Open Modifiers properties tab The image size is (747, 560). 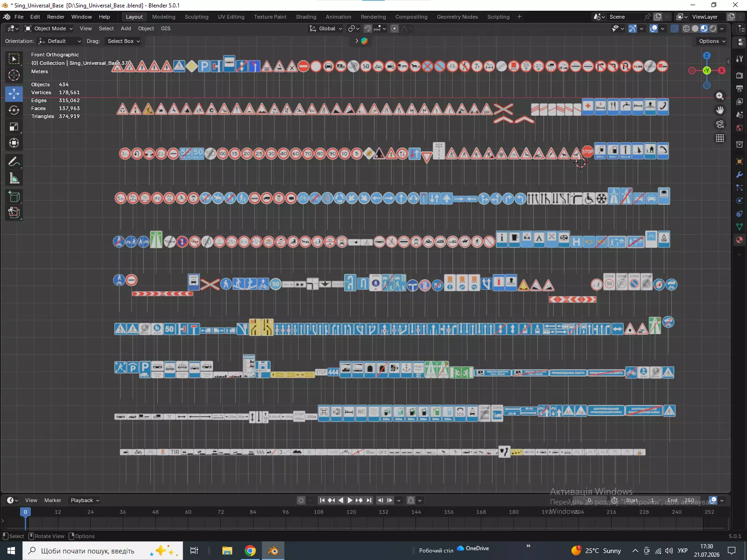coord(740,175)
